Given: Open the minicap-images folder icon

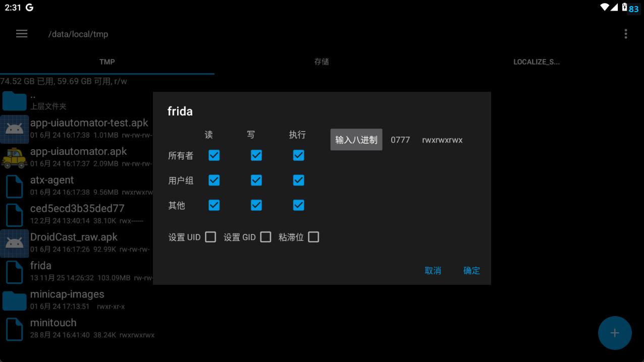Looking at the screenshot, I should click(x=15, y=300).
